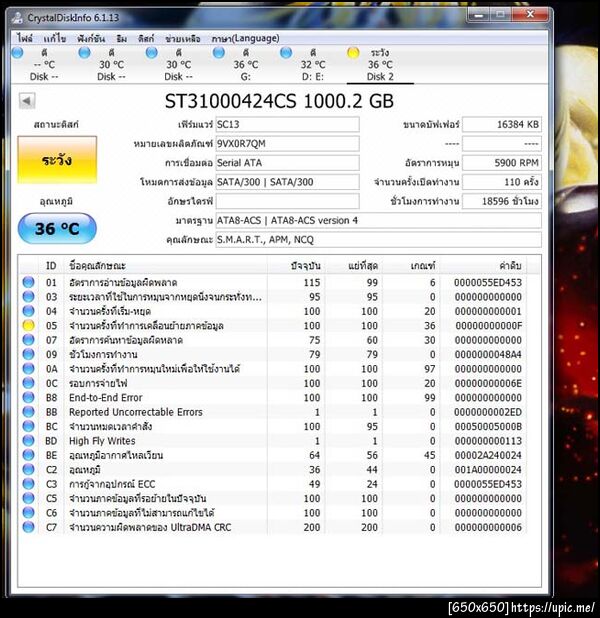Open the ช่วยเหลือ (Help) menu
600x618 pixels.
[183, 38]
